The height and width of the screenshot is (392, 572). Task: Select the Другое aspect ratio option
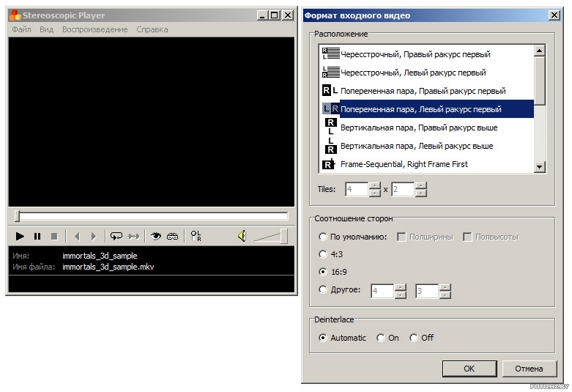click(339, 290)
